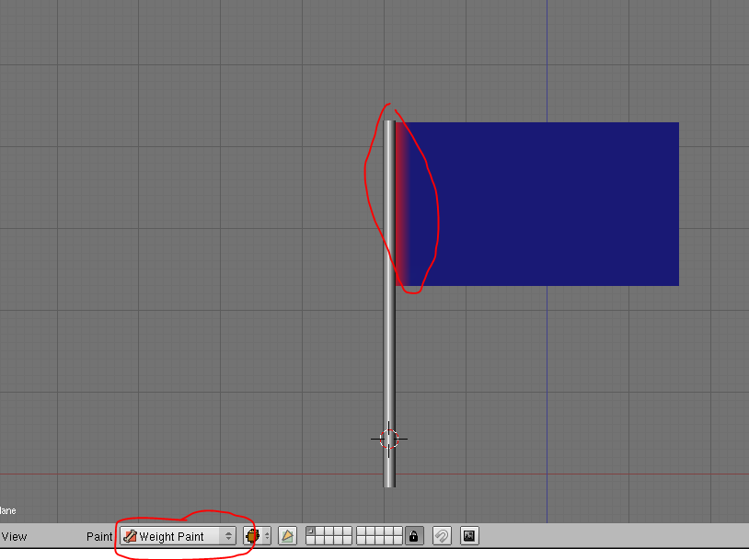Open the Weight Paint mode dropdown
The height and width of the screenshot is (560, 749).
pos(179,536)
